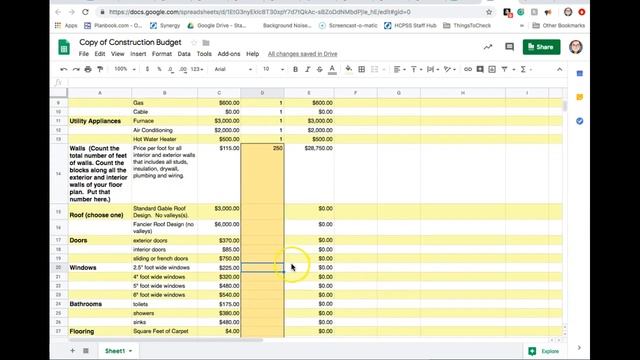Open Tasks in the side panel
This screenshot has width=640, height=360.
pyautogui.click(x=580, y=121)
